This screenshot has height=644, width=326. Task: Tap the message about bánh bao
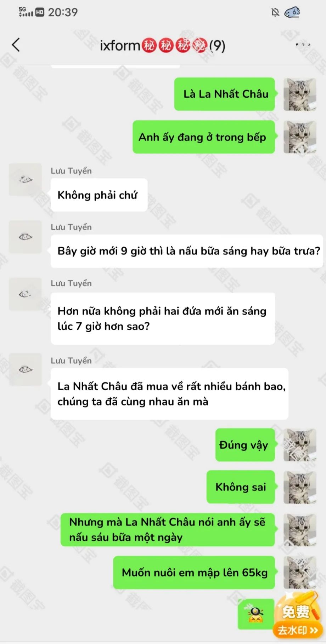click(169, 394)
